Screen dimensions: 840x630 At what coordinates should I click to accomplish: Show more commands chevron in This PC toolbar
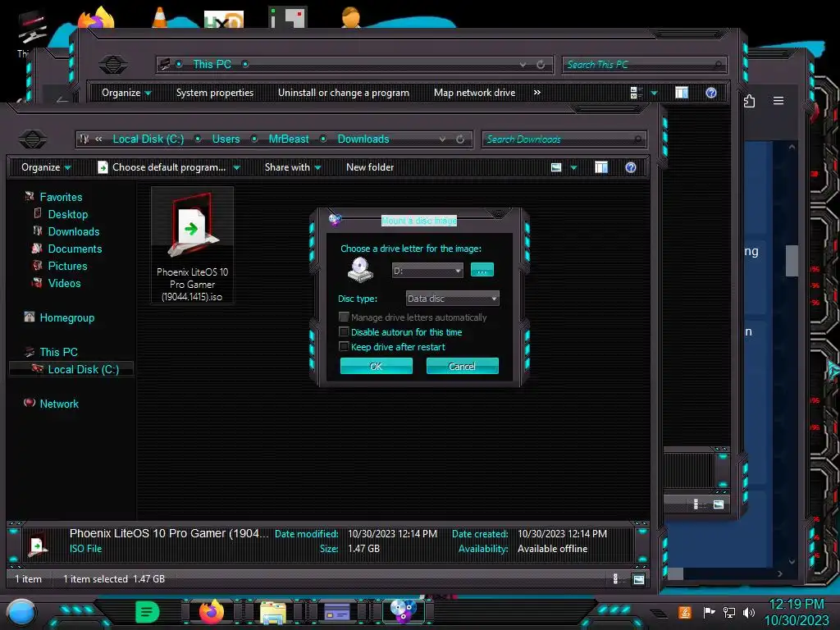536,93
